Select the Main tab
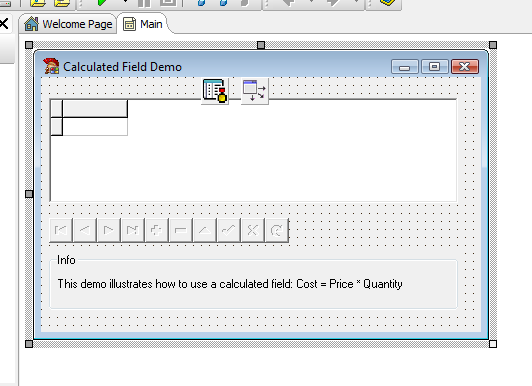This screenshot has width=532, height=386. click(x=143, y=24)
